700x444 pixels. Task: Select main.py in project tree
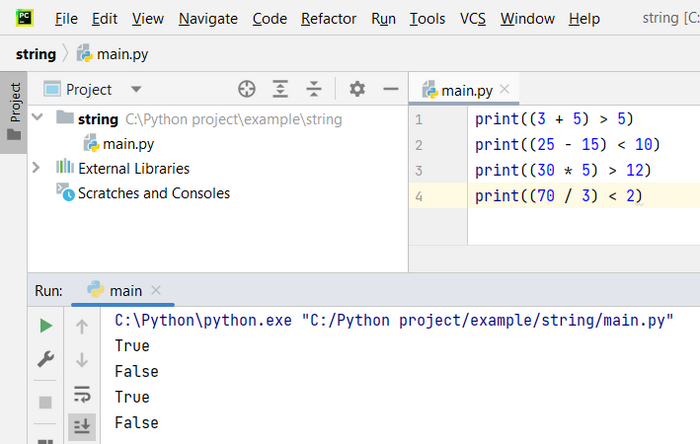(127, 143)
